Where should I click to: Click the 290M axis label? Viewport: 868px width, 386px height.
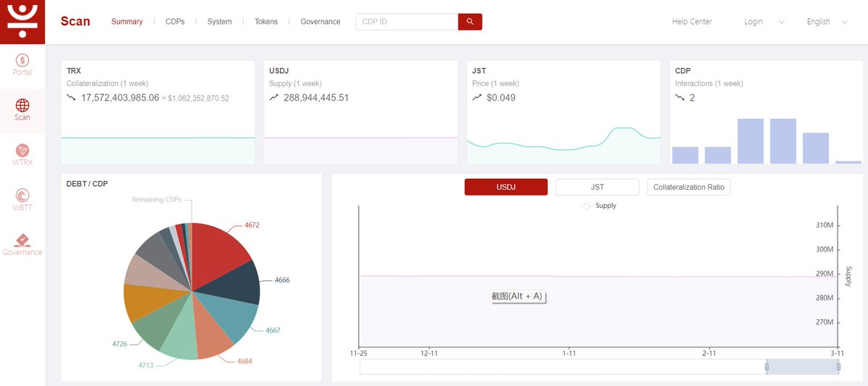825,274
